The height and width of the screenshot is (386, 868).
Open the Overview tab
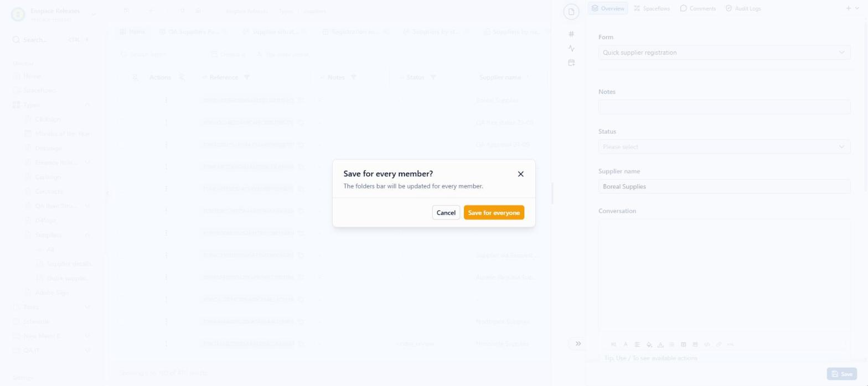(x=607, y=8)
